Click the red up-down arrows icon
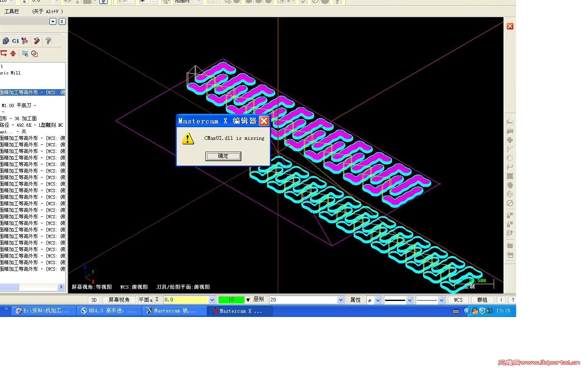 (x=13, y=54)
